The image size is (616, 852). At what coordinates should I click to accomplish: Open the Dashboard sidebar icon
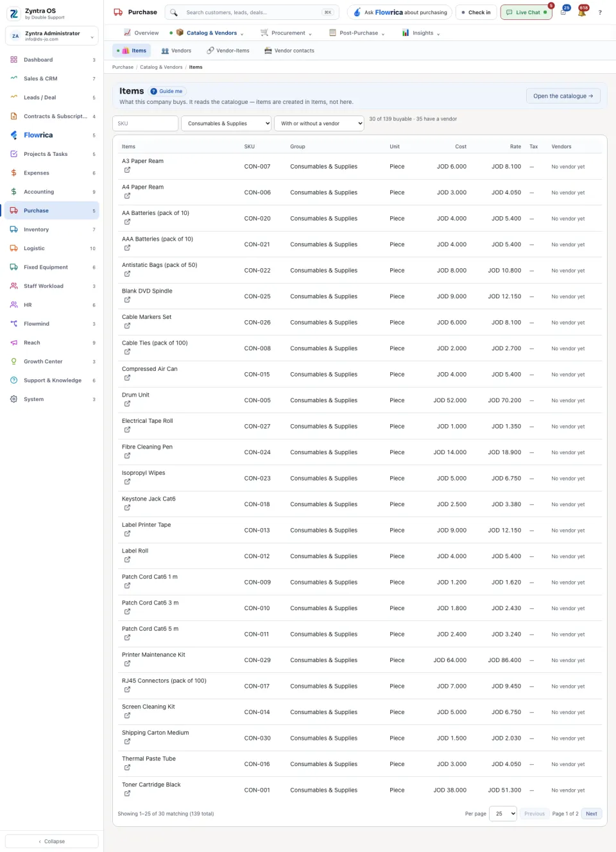click(x=13, y=60)
